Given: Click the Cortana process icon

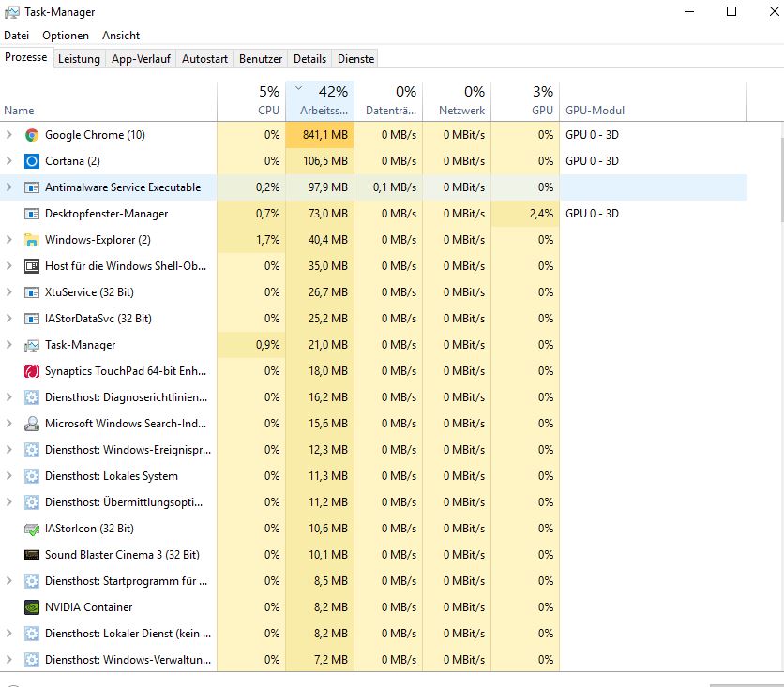Looking at the screenshot, I should (x=32, y=161).
